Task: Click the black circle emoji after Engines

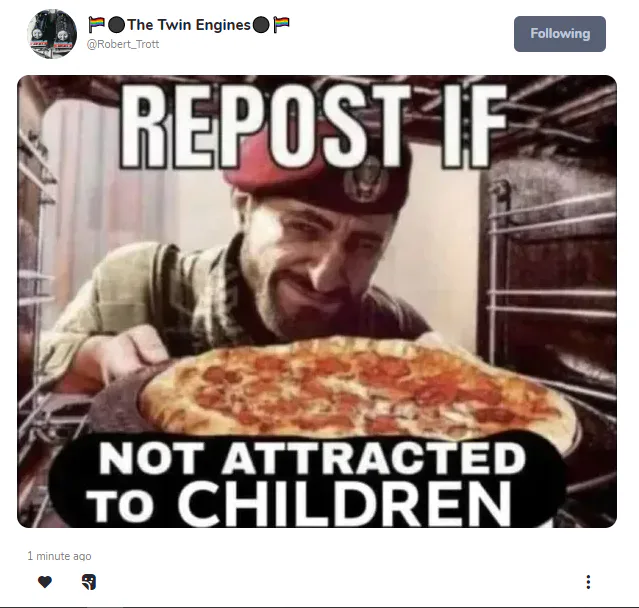Action: [261, 25]
